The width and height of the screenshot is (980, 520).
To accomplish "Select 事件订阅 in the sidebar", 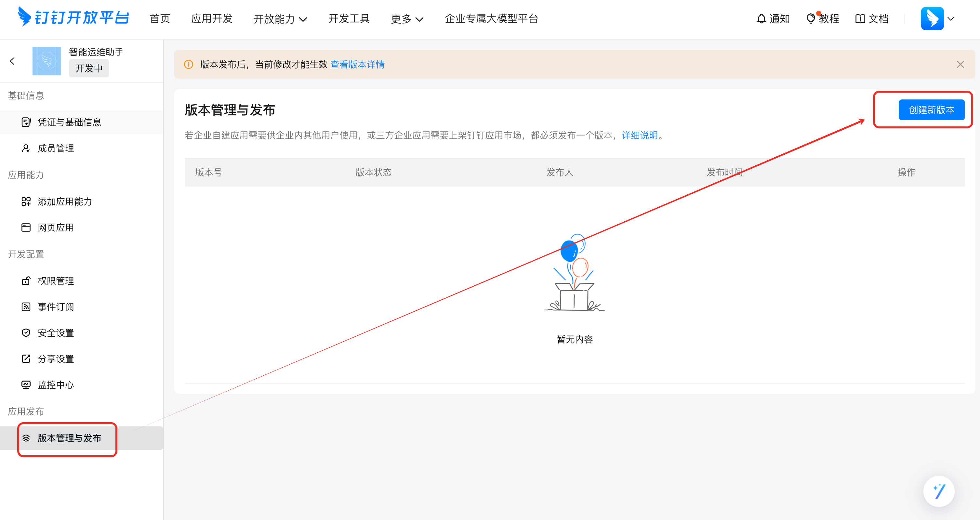I will (x=82, y=306).
